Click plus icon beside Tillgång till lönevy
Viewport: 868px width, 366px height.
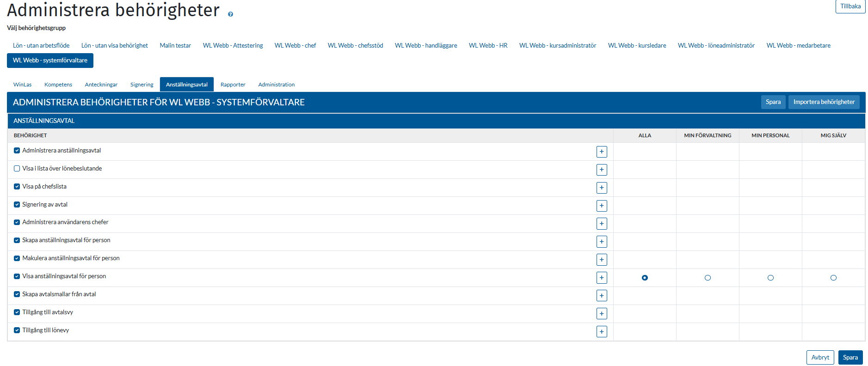(601, 331)
